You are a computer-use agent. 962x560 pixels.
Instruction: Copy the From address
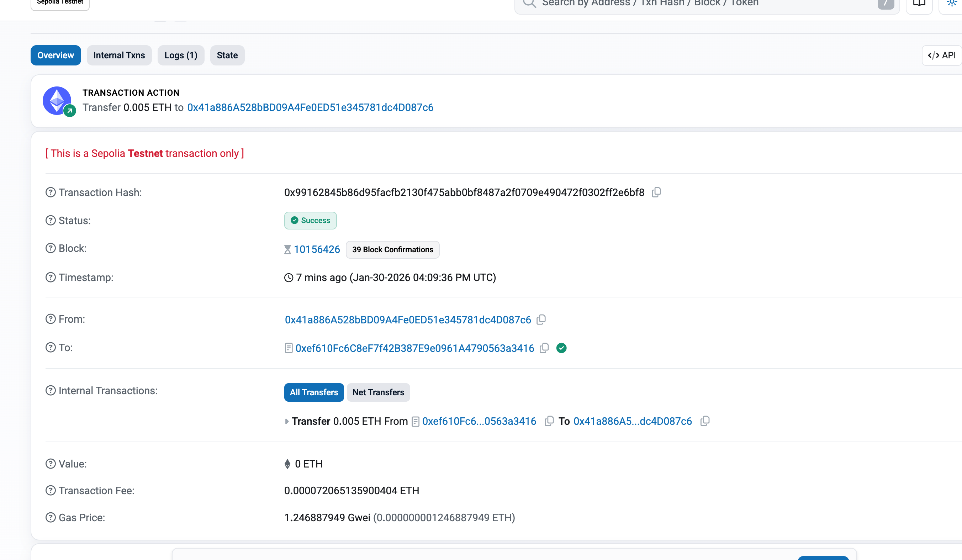[x=541, y=319]
